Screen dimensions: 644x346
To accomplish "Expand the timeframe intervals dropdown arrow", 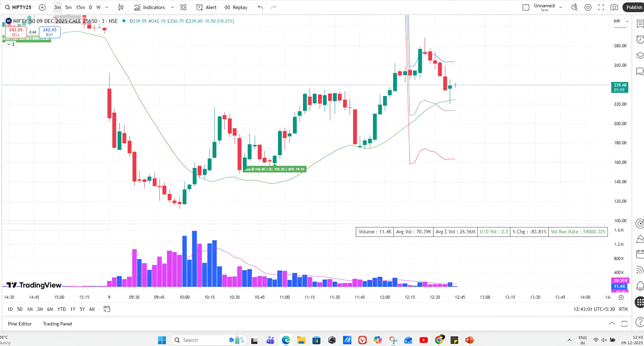I will pos(107,7).
